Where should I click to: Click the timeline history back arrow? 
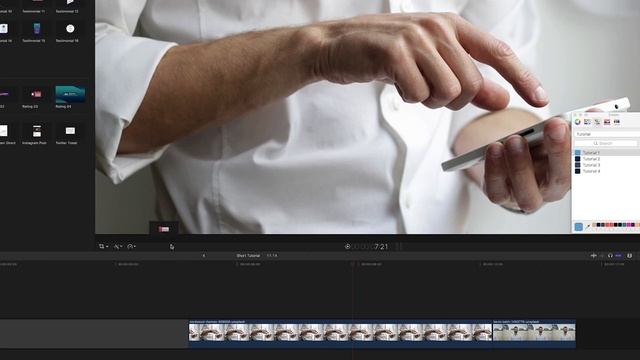pyautogui.click(x=204, y=256)
